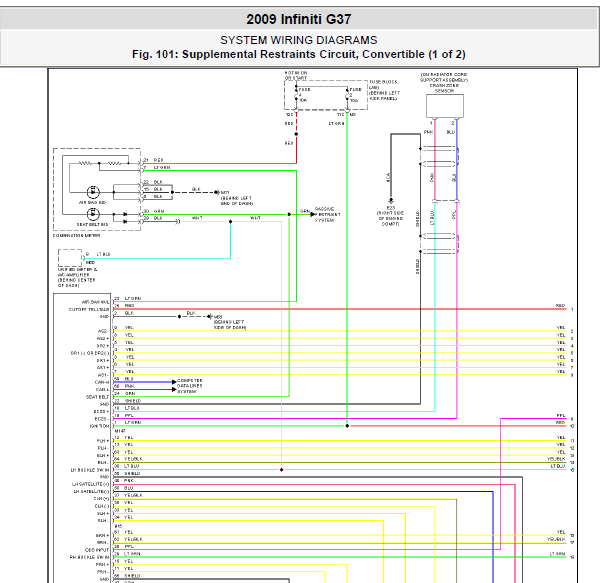Click the 'SEAT BELT' pin label
Image resolution: width=601 pixels, height=583 pixels.
98,397
